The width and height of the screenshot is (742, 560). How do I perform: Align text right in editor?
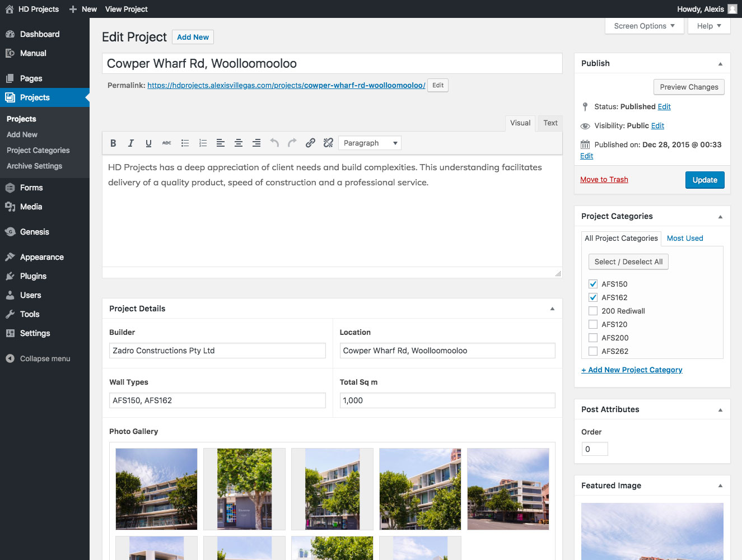coord(256,143)
